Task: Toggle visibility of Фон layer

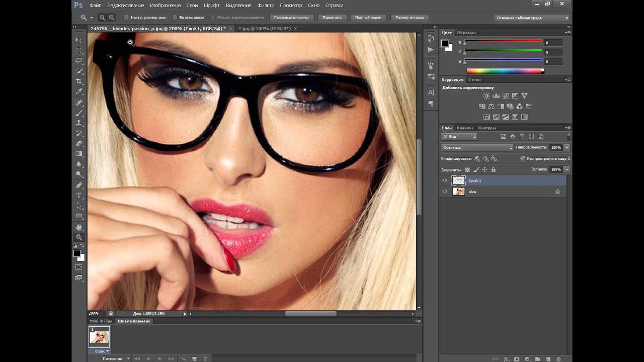Action: point(445,192)
